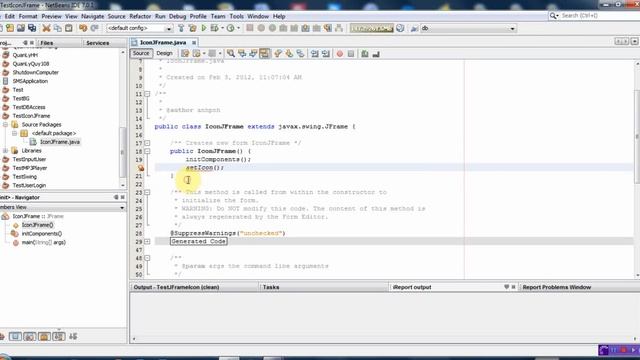Click the Shift Line Right icon
The width and height of the screenshot is (640, 360).
(x=325, y=53)
